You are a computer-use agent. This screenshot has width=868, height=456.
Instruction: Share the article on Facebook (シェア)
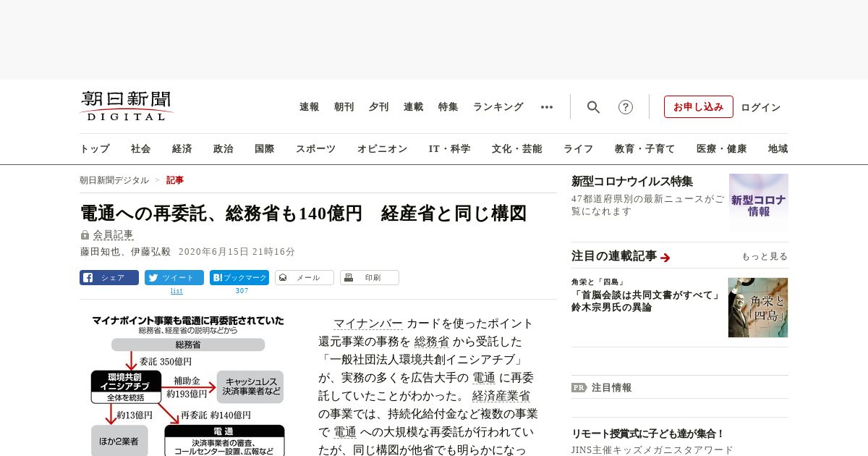click(109, 277)
